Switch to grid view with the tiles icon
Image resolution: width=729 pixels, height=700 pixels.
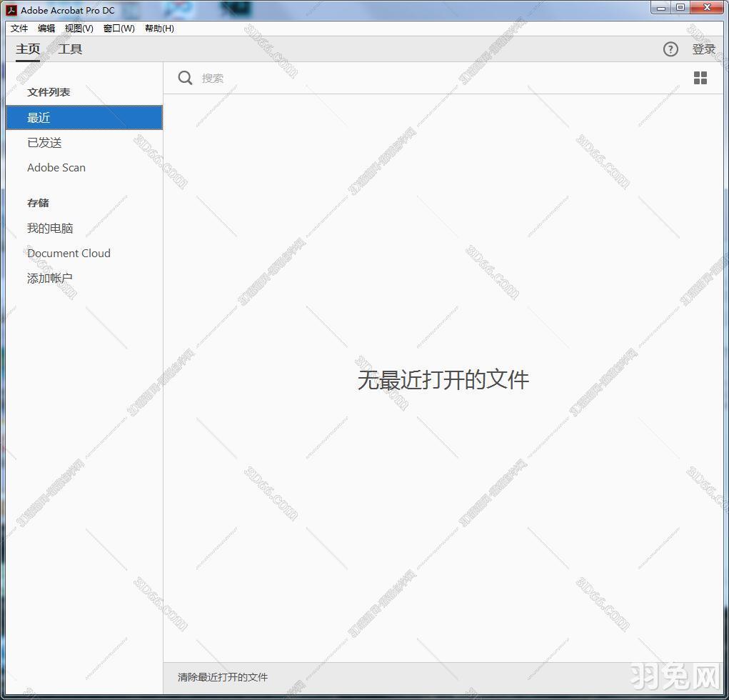tap(700, 78)
